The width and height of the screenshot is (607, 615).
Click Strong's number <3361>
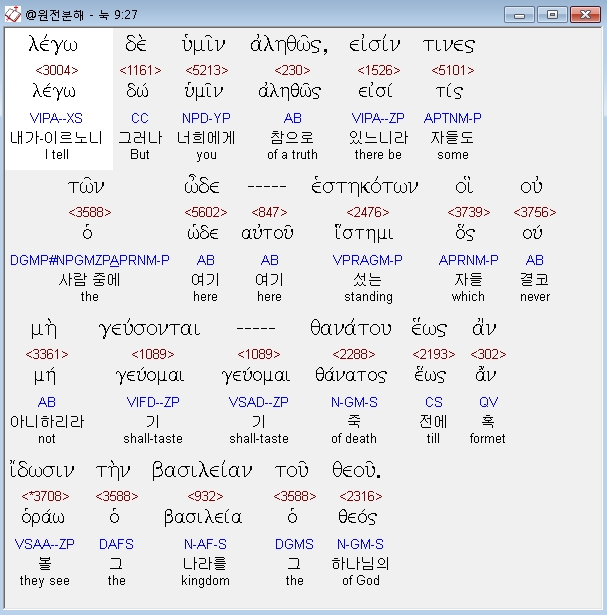pyautogui.click(x=47, y=354)
